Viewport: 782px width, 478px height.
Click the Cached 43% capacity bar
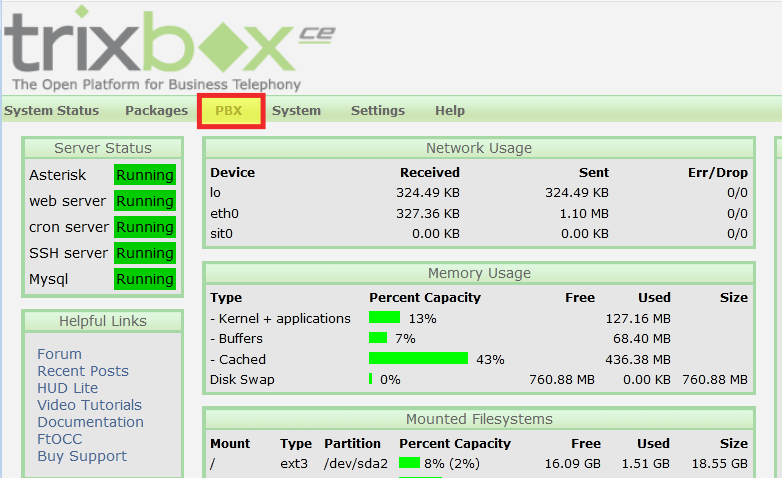click(x=418, y=358)
